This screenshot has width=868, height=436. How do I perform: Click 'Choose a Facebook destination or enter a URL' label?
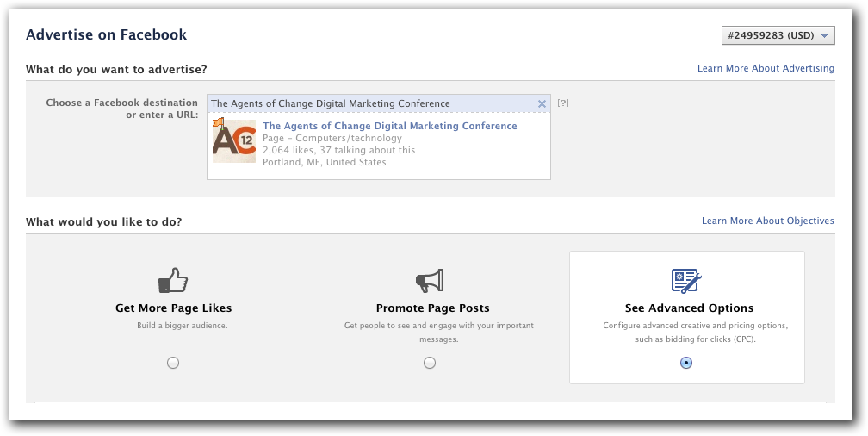pyautogui.click(x=121, y=109)
